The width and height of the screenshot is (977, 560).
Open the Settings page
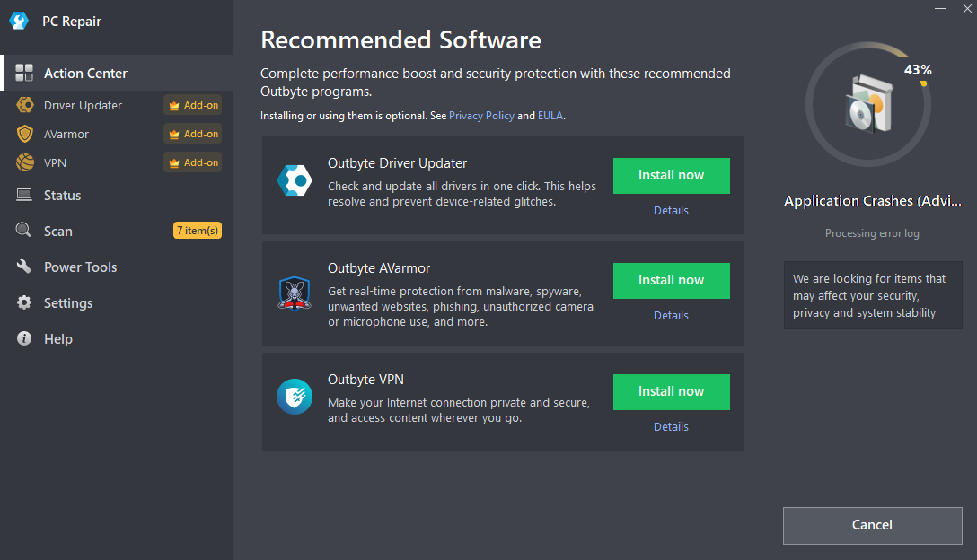coord(117,302)
